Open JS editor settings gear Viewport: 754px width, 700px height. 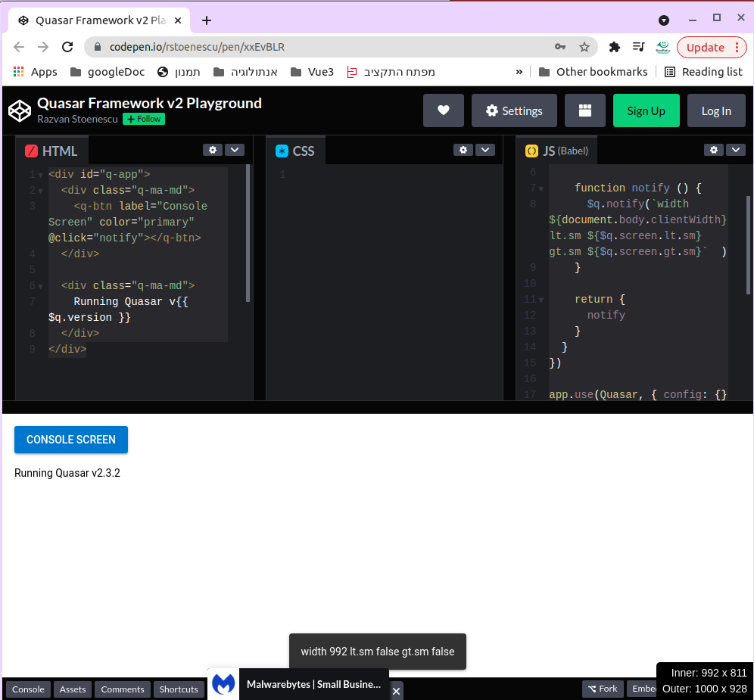point(714,150)
